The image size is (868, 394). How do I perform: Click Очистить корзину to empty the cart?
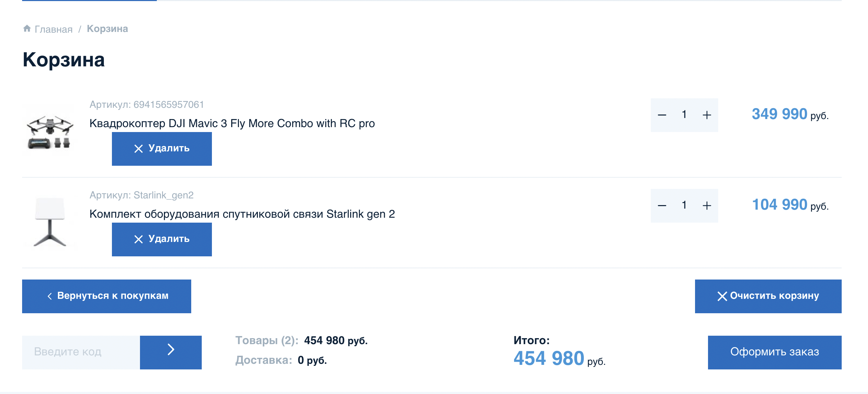coord(768,296)
